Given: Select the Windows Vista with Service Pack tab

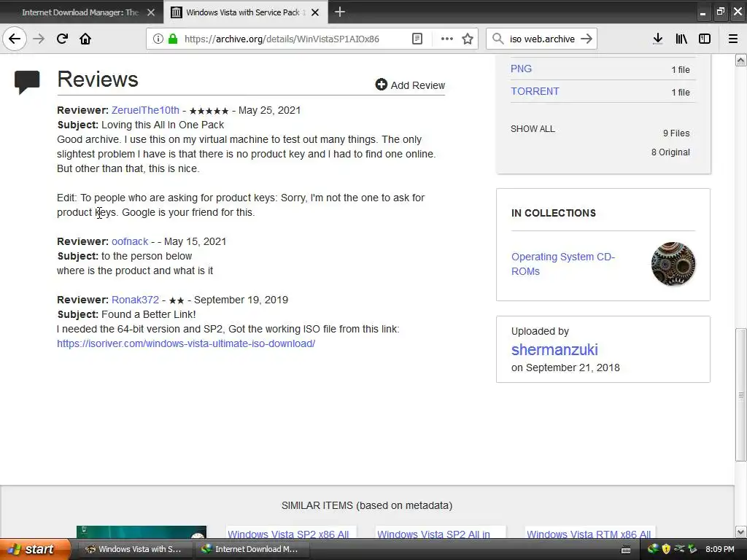Looking at the screenshot, I should 245,12.
